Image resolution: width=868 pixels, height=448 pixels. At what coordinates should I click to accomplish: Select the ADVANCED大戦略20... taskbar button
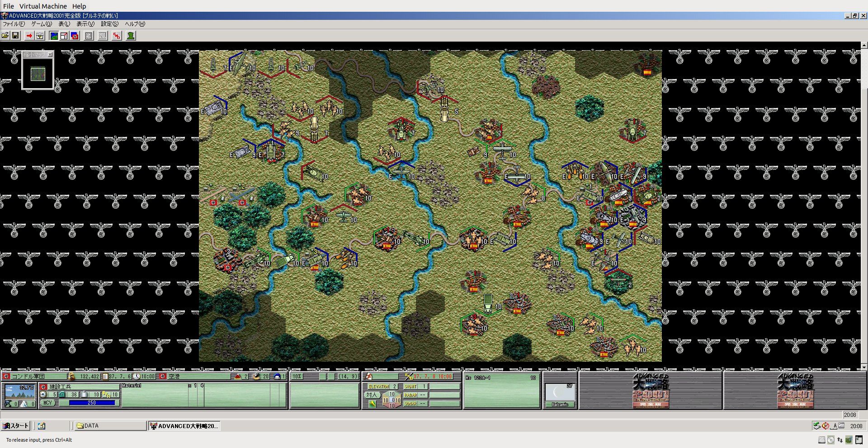tap(184, 426)
